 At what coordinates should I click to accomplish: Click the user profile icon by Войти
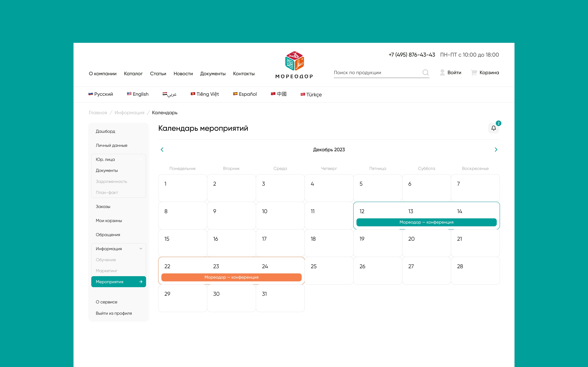point(442,72)
